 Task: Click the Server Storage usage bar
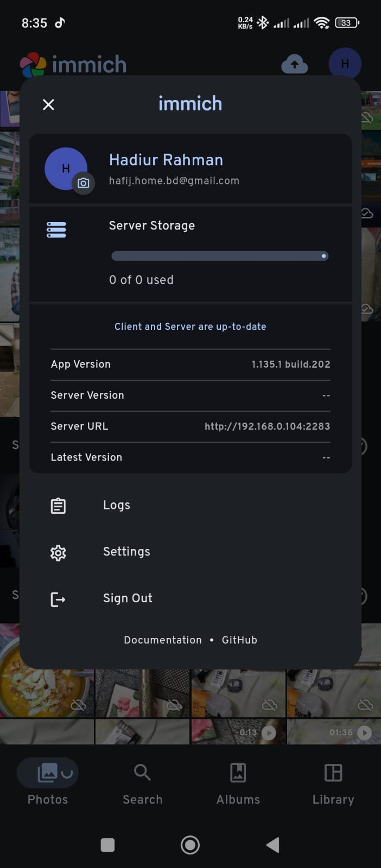coord(219,256)
